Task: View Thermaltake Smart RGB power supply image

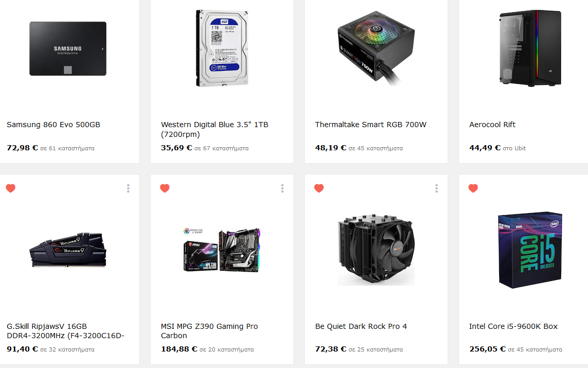Action: tap(376, 48)
